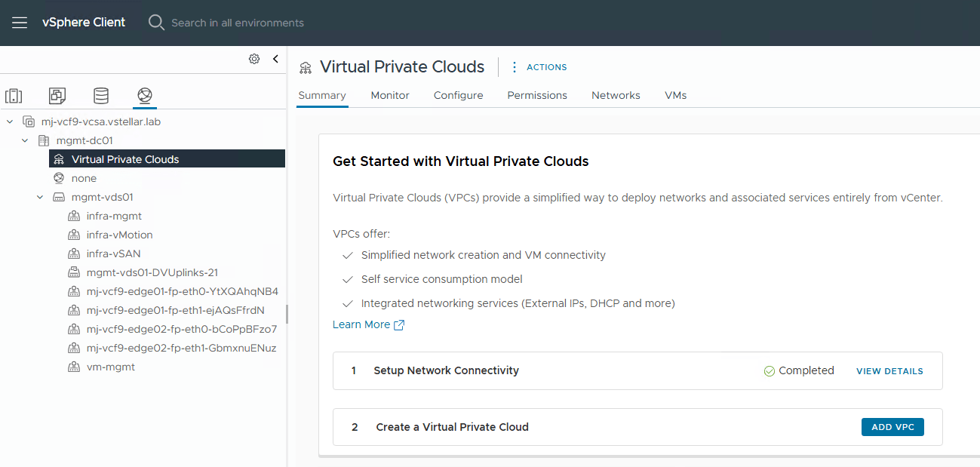Click the port group icon for infra-vSAN
Viewport: 980px width, 467px height.
74,253
